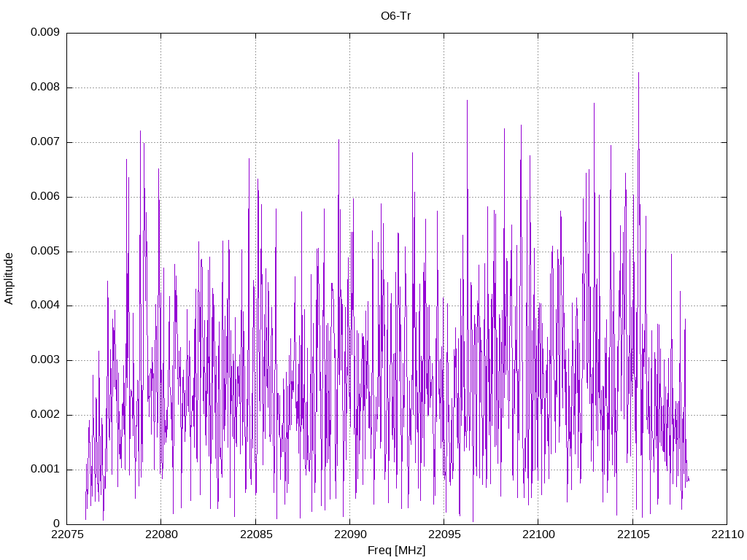Click the peak tip near 22096 MHz

(x=467, y=101)
